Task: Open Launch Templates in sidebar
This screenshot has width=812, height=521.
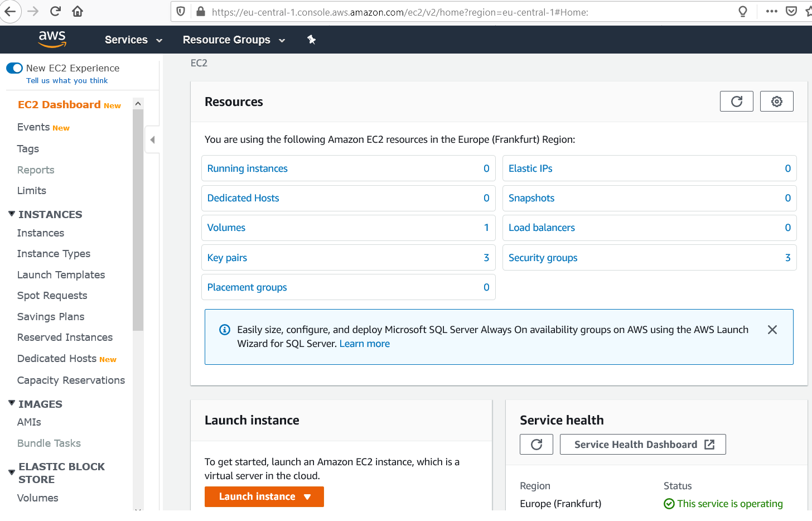Action: click(x=61, y=275)
